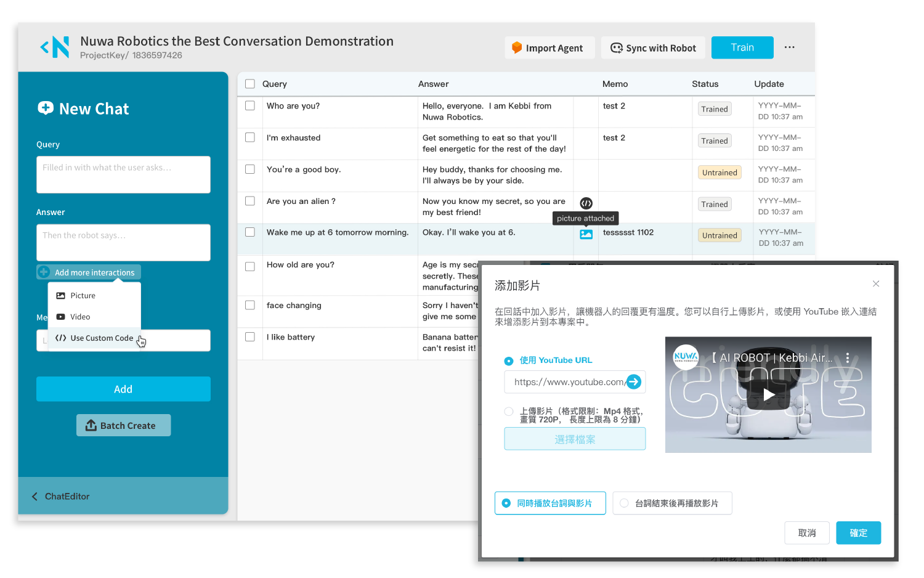
Task: Click the NUWA channel avatar on video
Action: [x=686, y=357]
